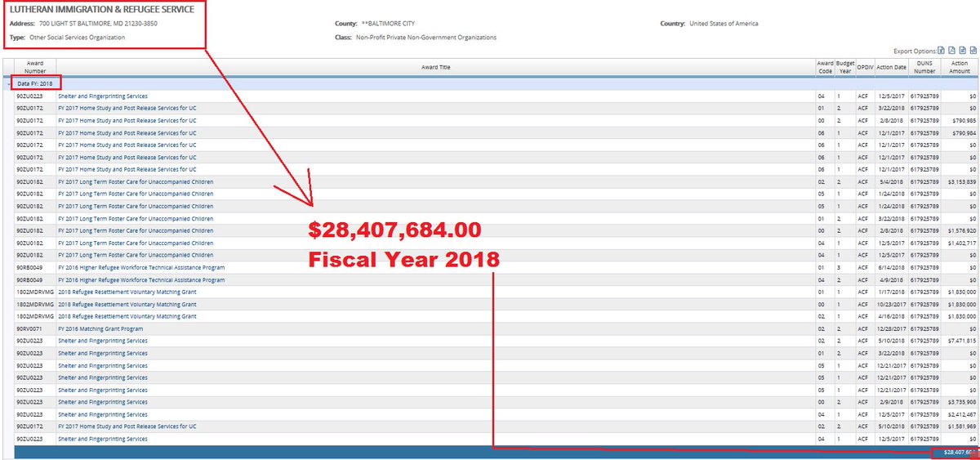Select the Country value United States of America
The height and width of the screenshot is (460, 980).
point(723,24)
